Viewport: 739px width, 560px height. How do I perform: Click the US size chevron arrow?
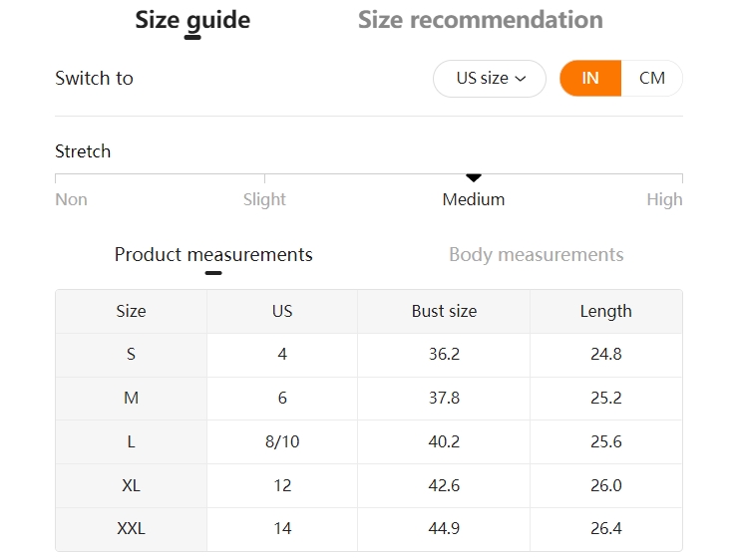[521, 79]
